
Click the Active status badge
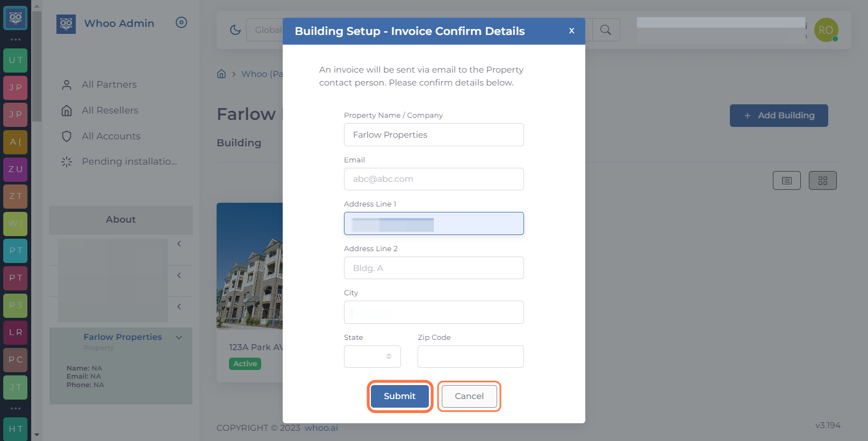(245, 364)
